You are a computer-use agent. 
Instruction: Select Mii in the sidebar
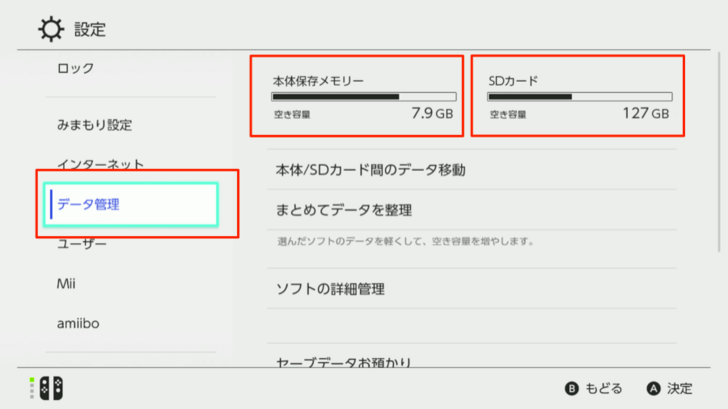[x=66, y=283]
